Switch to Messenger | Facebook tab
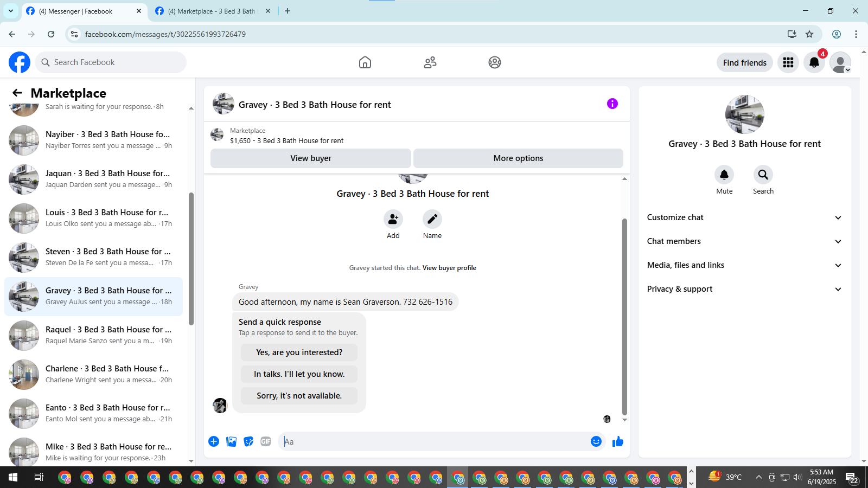Screen dimensions: 868x488 point(84,11)
